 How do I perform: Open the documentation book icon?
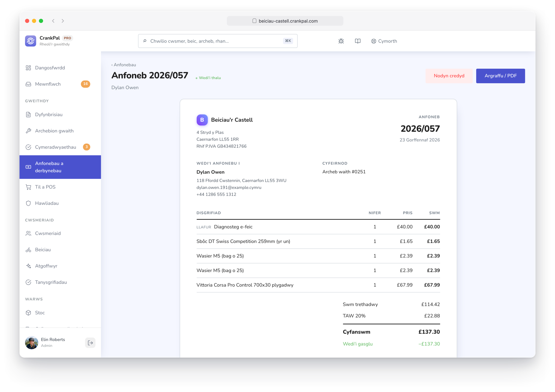[x=358, y=41]
